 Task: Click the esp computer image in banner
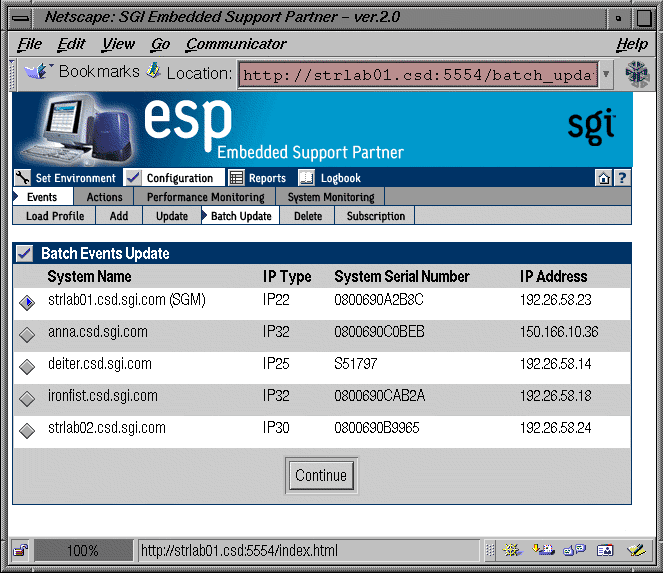coord(78,129)
